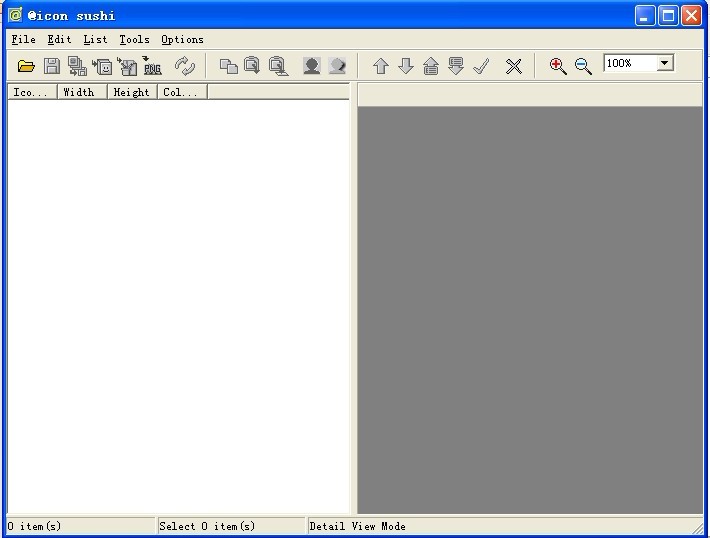This screenshot has width=710, height=538.
Task: Click the checkmark select icon
Action: (x=481, y=66)
